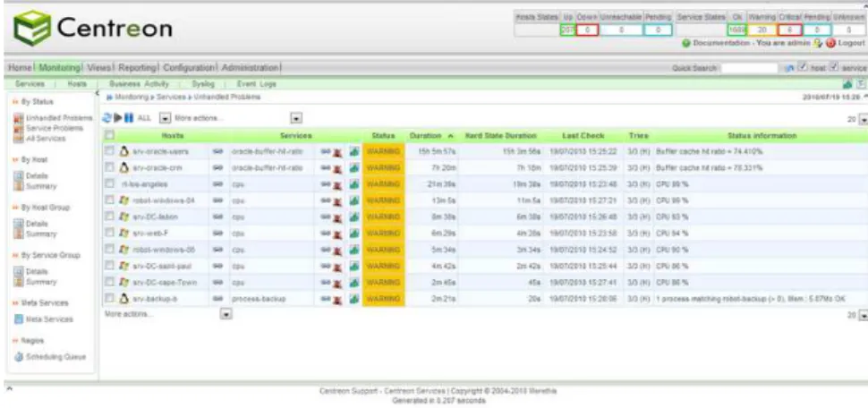Open the graph icon for rt-los-angeles
Viewport: 868px width, 408px height.
tap(354, 184)
